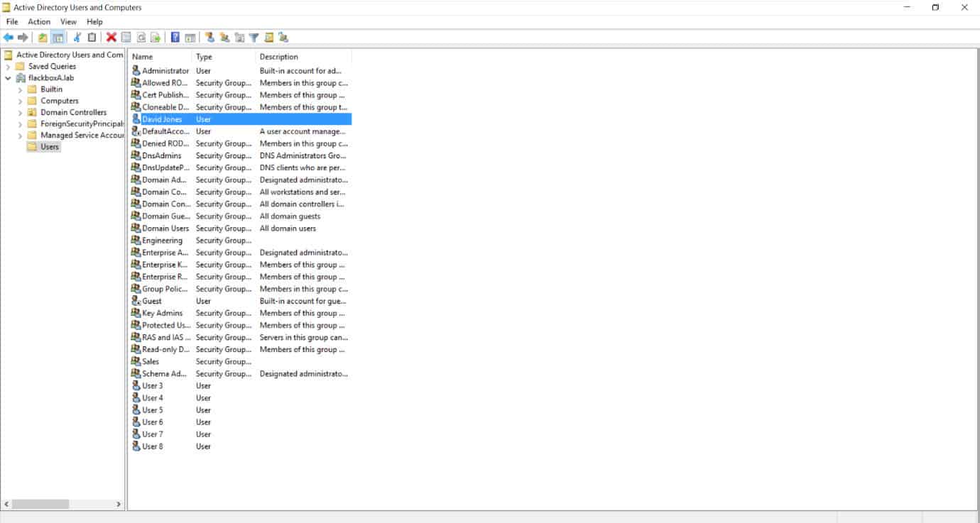Viewport: 980px width, 523px height.
Task: Create a new group with the toolbar icon
Action: tap(224, 38)
